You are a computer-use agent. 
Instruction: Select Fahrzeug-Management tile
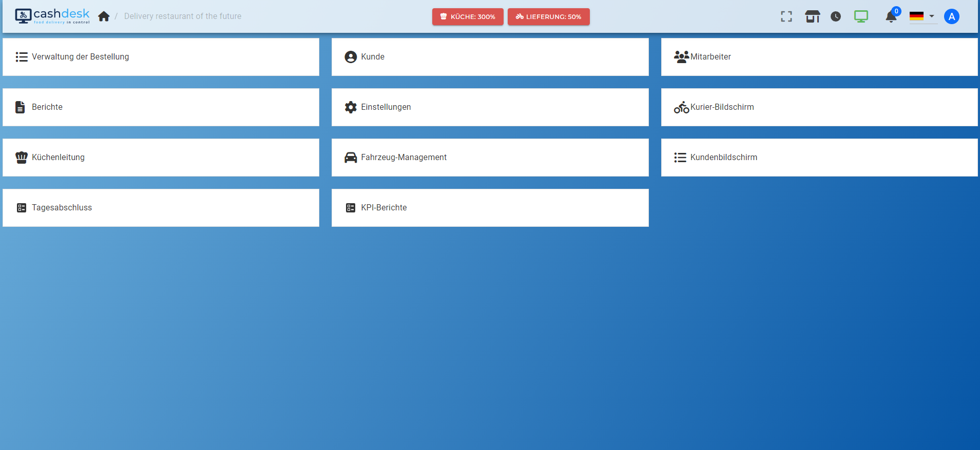coord(490,158)
